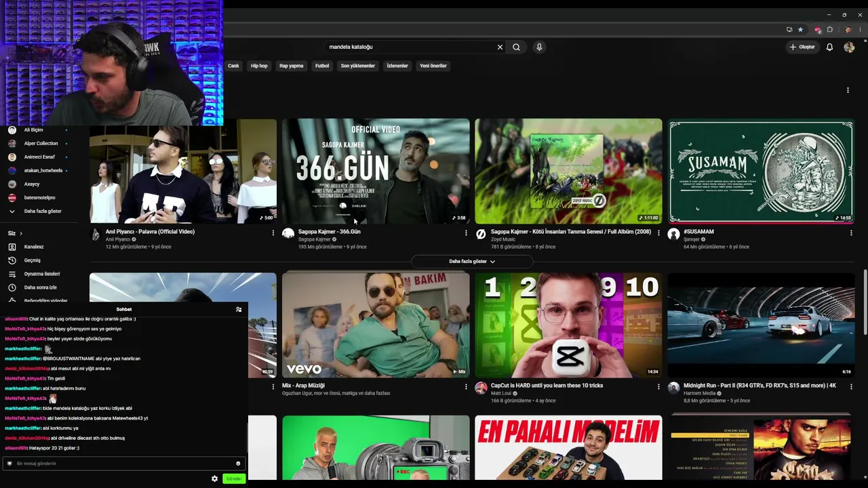Open more options for Kötü İnsanları Tanıma Senesi album

[x=658, y=232]
